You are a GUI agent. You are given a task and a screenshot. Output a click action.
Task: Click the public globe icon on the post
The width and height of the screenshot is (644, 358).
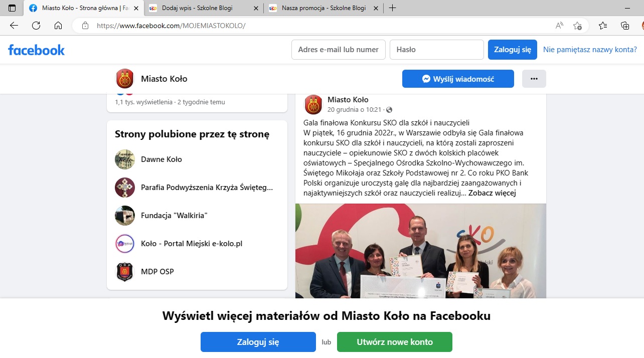pyautogui.click(x=389, y=110)
